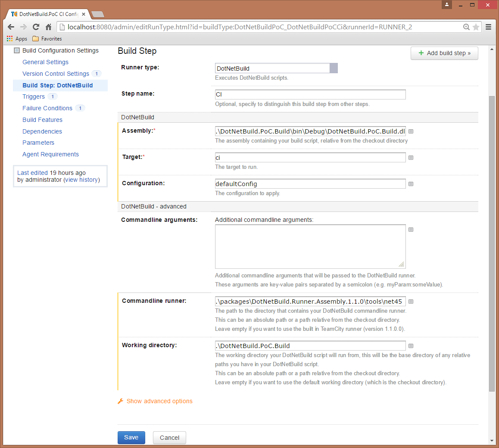Viewport: 499px width, 448px height.
Task: Click the browser address bar URL
Action: [x=240, y=27]
